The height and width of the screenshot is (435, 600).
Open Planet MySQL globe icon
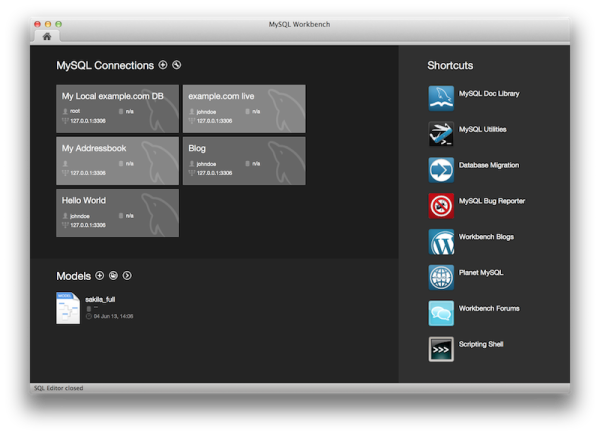pos(441,277)
